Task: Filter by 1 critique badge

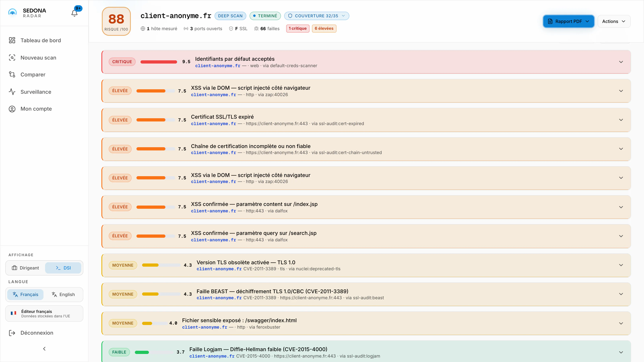Action: 298,29
